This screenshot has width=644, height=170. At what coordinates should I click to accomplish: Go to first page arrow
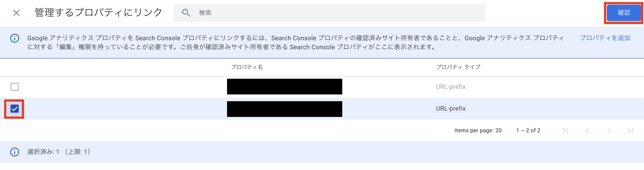(x=566, y=130)
